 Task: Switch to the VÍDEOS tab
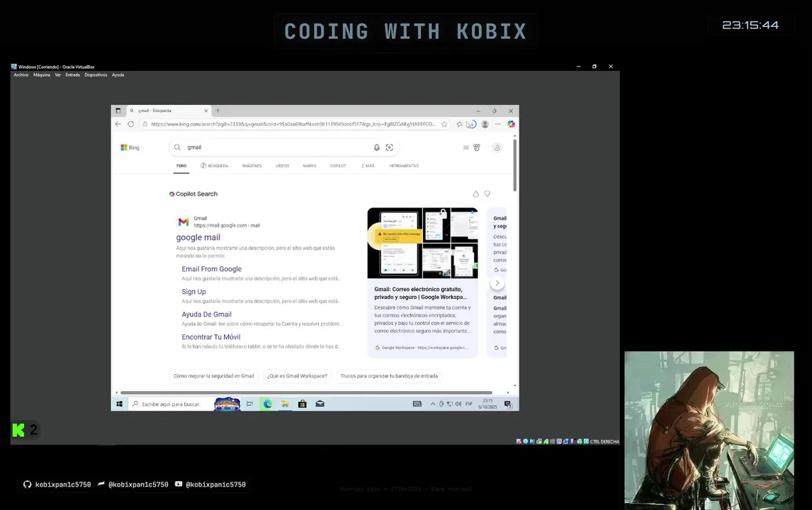(x=282, y=166)
